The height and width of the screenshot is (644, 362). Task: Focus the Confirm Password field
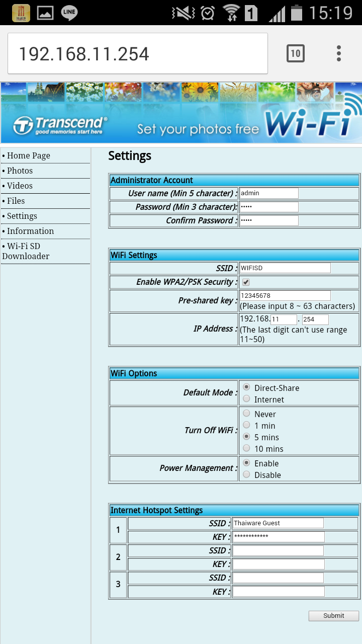(x=269, y=220)
